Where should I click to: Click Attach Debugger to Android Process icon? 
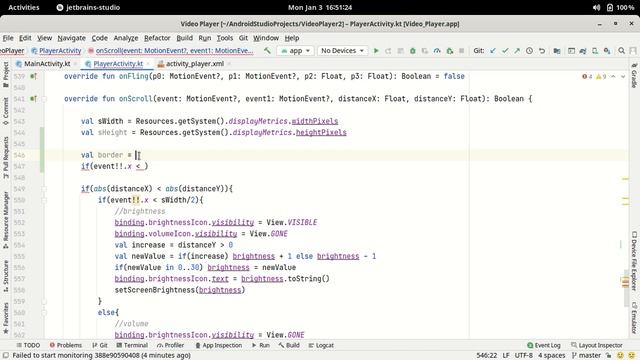tap(449, 51)
